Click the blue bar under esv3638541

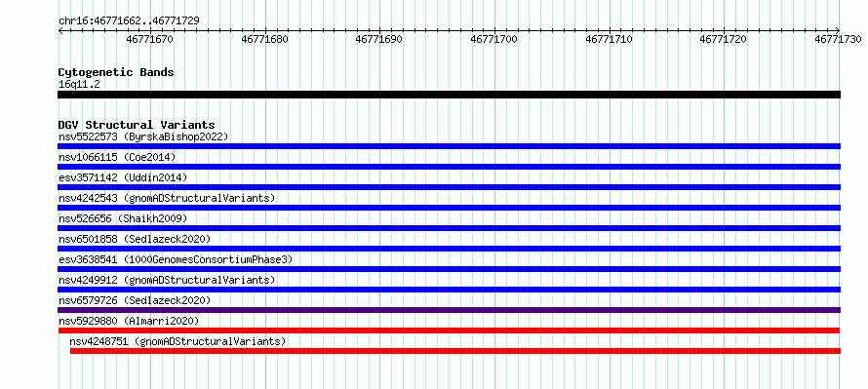tap(449, 269)
